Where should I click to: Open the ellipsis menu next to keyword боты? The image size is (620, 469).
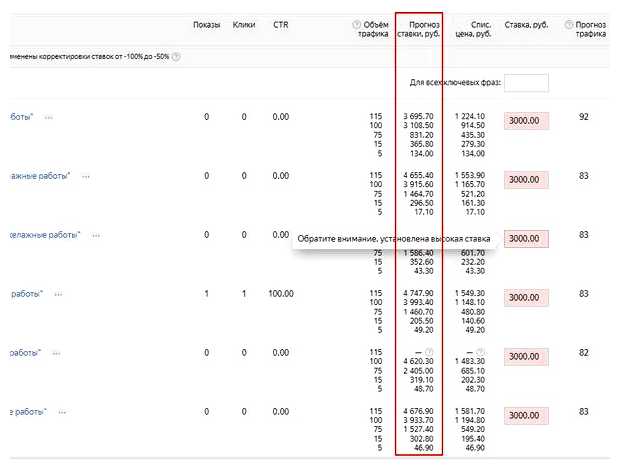tap(49, 117)
